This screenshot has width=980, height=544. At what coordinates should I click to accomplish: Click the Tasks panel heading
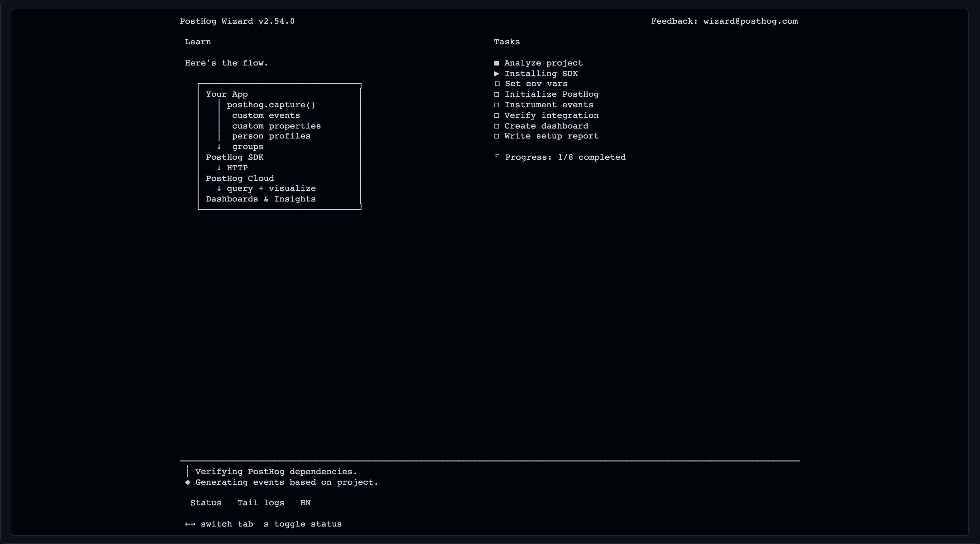[507, 42]
